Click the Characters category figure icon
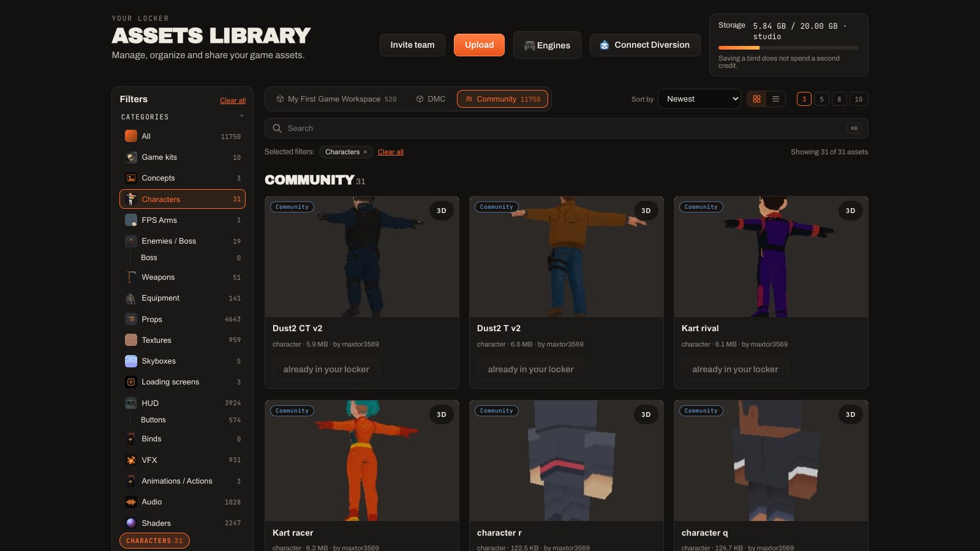 (131, 199)
